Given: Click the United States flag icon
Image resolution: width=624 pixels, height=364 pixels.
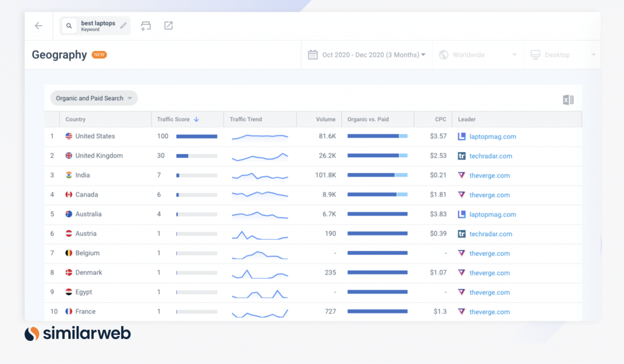Looking at the screenshot, I should point(69,136).
